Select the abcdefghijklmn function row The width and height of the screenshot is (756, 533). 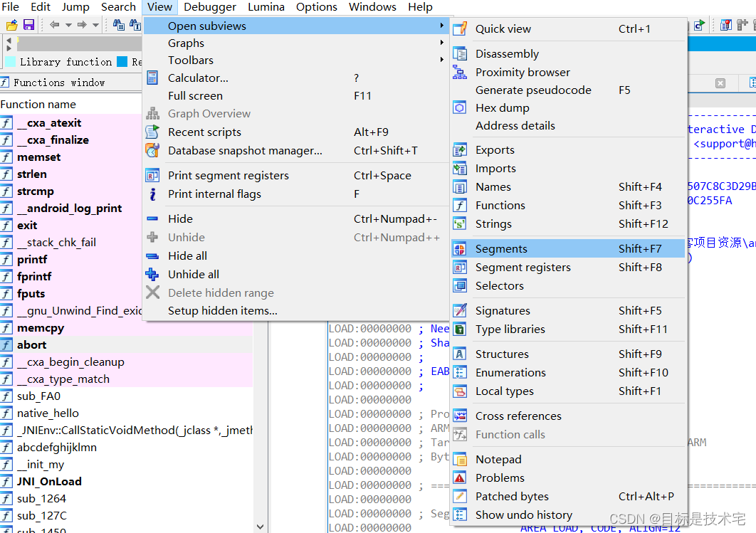pos(126,447)
